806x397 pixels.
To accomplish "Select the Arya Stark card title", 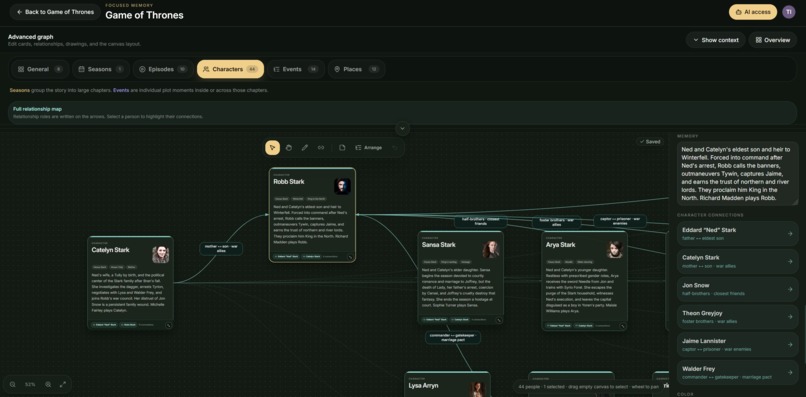I will (560, 245).
